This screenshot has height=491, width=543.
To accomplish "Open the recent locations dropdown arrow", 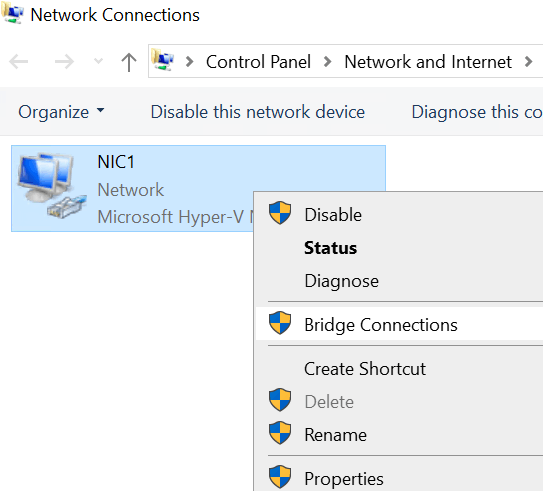I will coord(99,62).
